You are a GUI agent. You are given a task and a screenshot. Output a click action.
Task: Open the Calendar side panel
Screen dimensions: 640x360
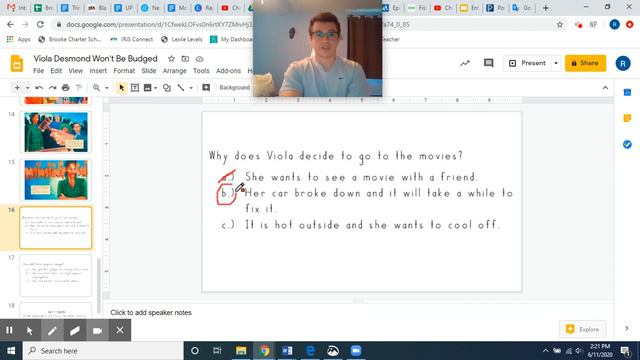click(627, 93)
